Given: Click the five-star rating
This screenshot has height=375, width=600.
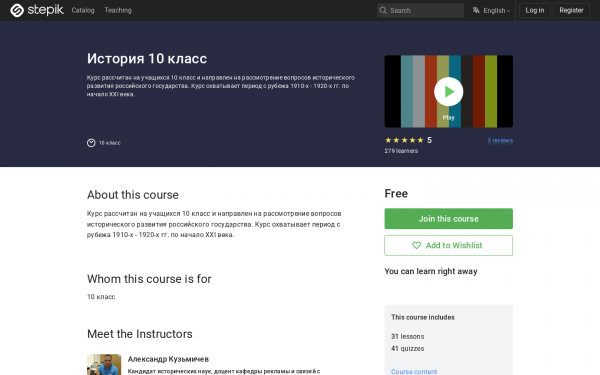Looking at the screenshot, I should click(x=404, y=140).
